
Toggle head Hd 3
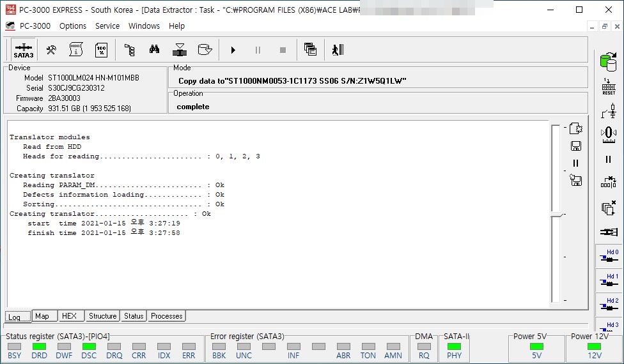[609, 326]
